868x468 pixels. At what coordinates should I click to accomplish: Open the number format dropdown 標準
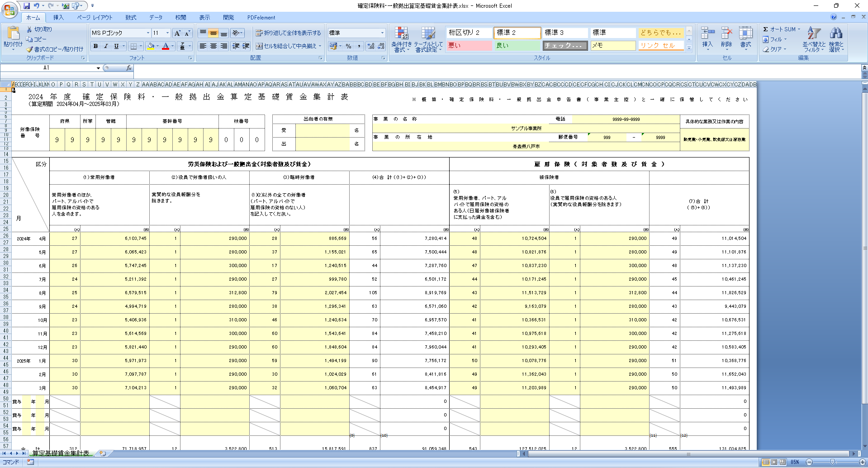click(x=382, y=33)
